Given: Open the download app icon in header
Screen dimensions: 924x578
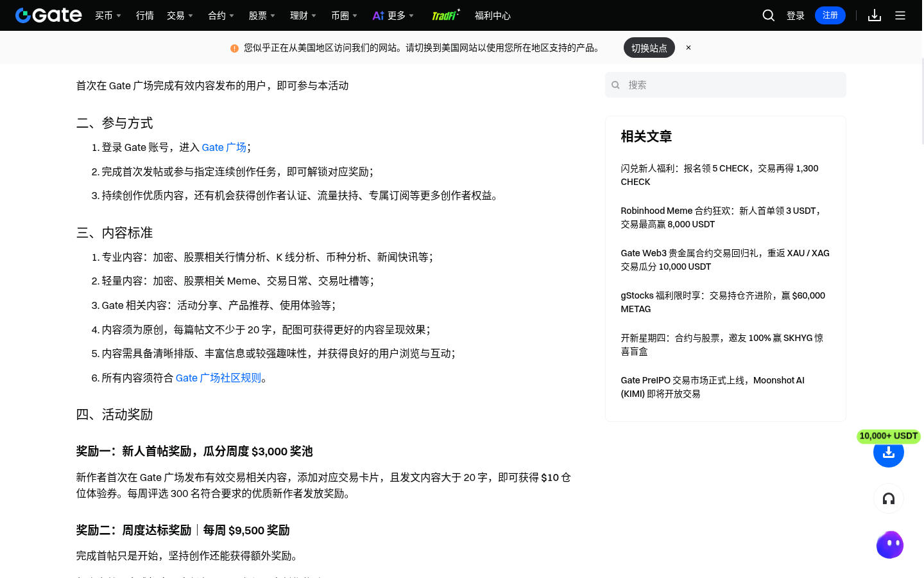Looking at the screenshot, I should click(x=875, y=15).
